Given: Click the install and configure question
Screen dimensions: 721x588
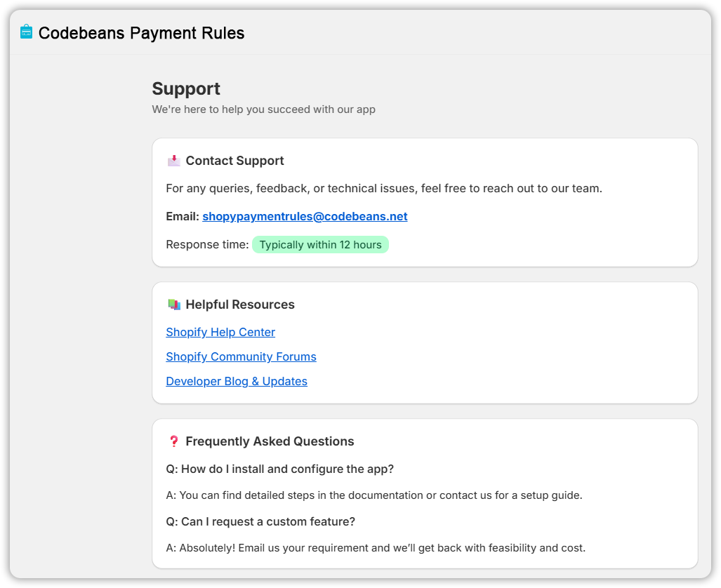Looking at the screenshot, I should [x=279, y=469].
